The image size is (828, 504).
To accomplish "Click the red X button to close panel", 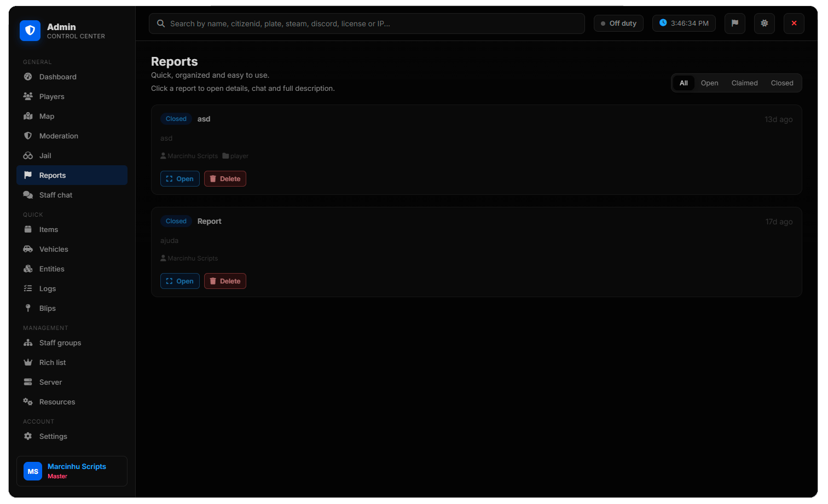I will [794, 24].
